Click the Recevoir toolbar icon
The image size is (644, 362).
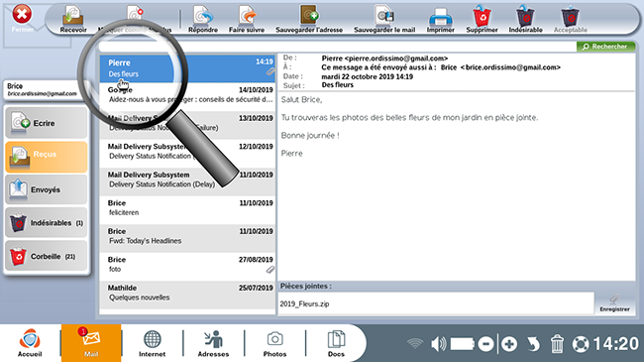(73, 19)
